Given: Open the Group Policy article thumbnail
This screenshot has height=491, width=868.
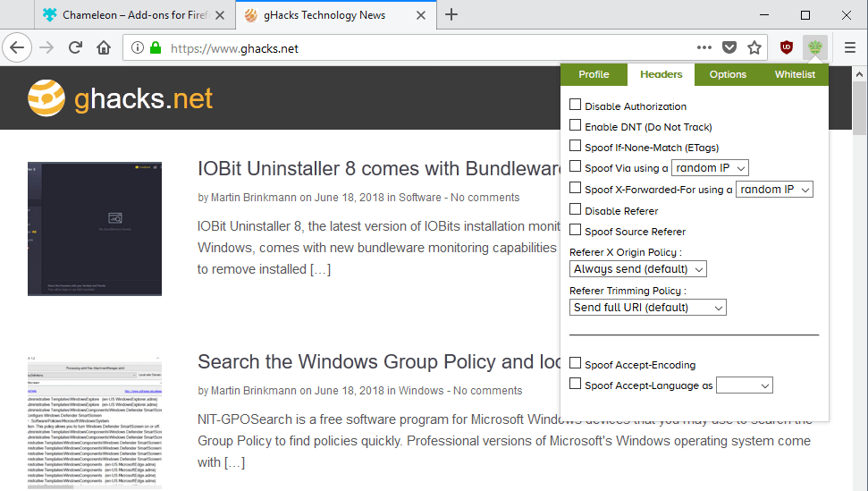Looking at the screenshot, I should 95,423.
